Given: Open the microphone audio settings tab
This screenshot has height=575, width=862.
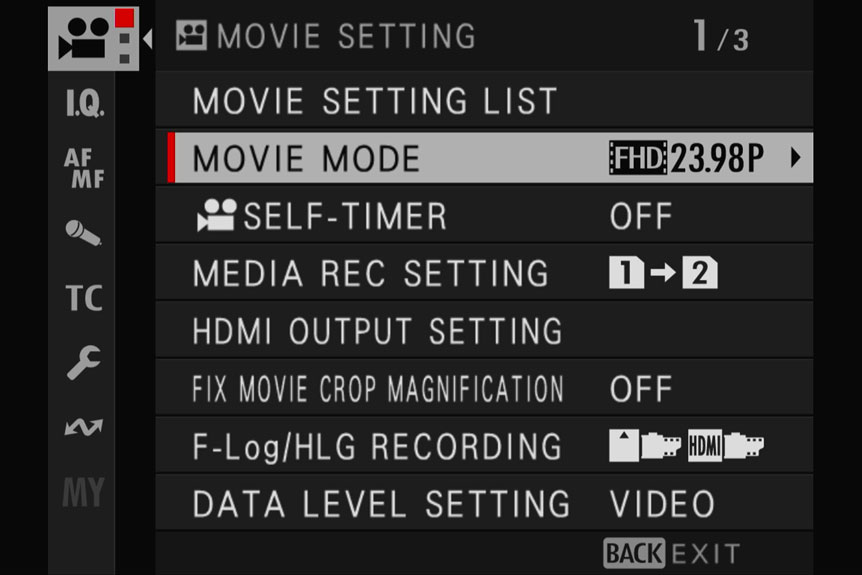Looking at the screenshot, I should 83,233.
